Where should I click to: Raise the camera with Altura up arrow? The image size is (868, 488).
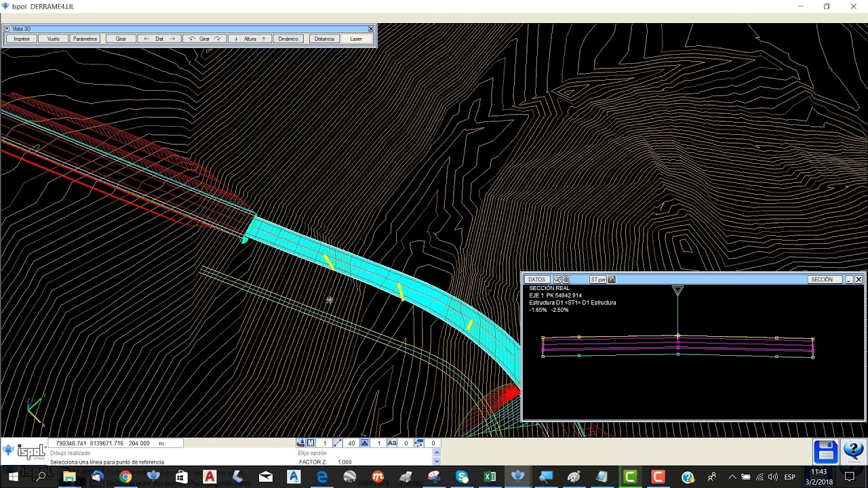[264, 39]
